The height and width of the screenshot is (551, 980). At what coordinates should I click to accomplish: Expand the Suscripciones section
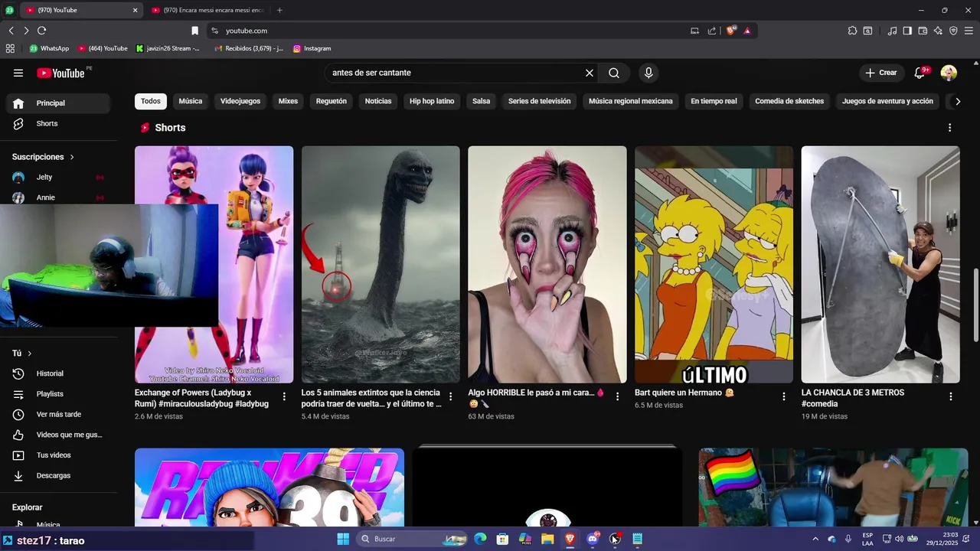43,157
